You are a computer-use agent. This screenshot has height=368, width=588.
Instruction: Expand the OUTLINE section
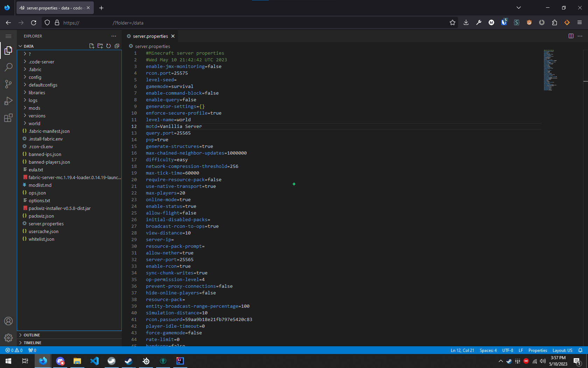point(31,335)
